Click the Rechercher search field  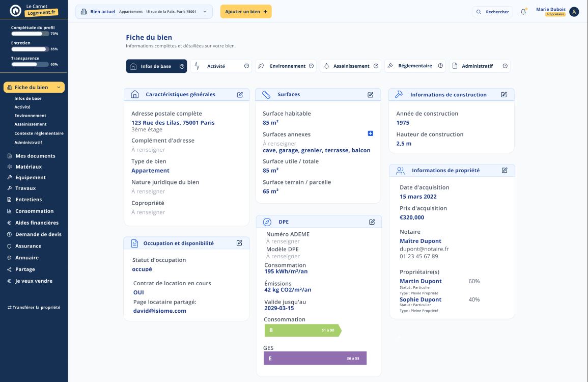coord(492,12)
